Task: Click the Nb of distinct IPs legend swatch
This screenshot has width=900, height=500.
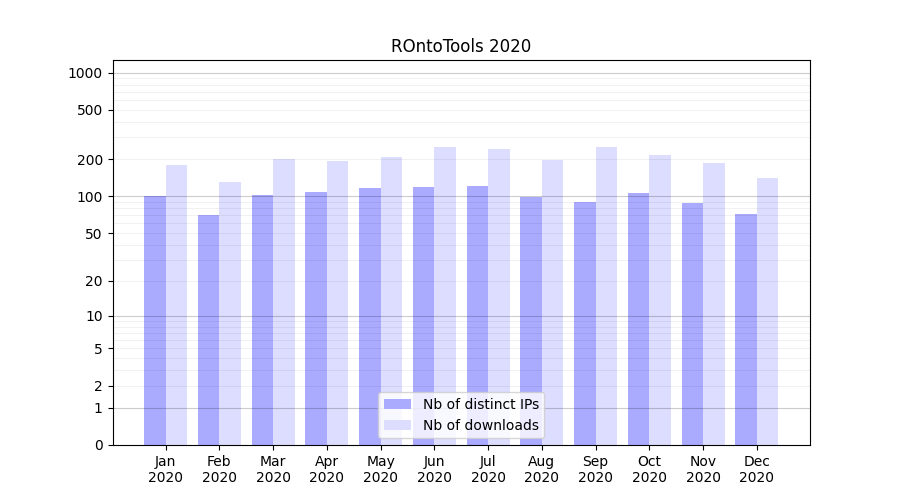Action: pyautogui.click(x=397, y=404)
